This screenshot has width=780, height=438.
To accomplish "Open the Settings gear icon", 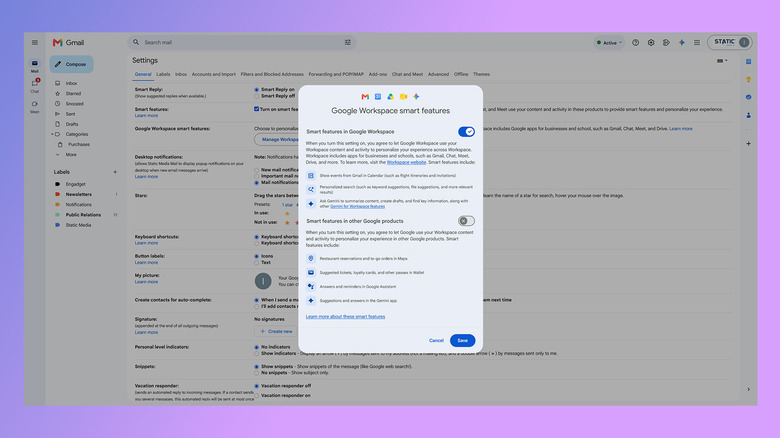I will 651,43.
